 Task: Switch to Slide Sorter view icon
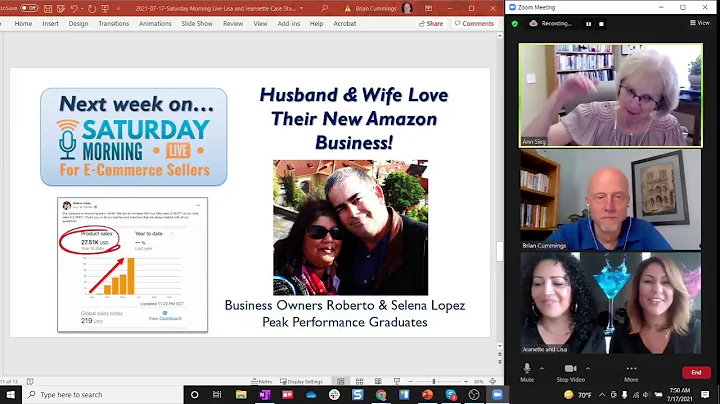click(x=360, y=381)
